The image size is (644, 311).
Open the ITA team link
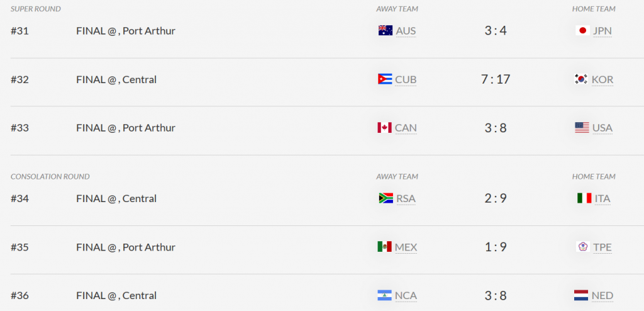602,199
